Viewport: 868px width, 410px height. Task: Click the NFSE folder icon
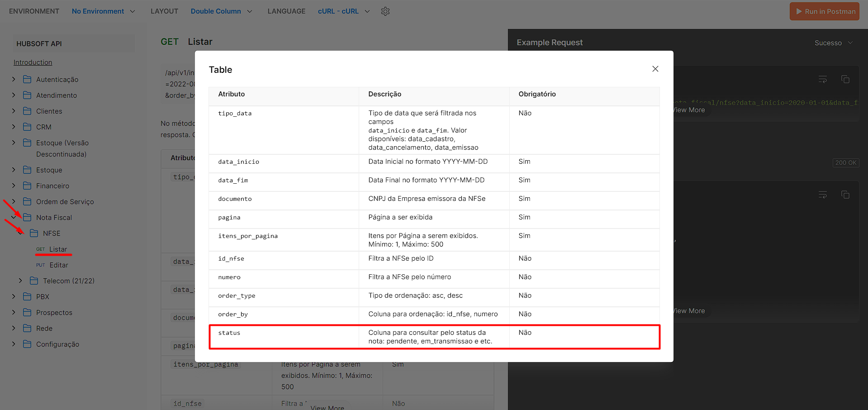[34, 233]
